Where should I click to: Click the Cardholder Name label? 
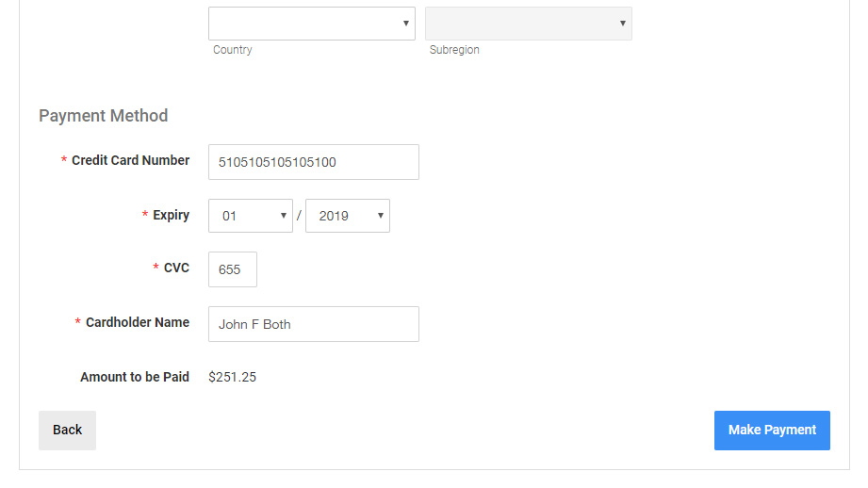(137, 322)
